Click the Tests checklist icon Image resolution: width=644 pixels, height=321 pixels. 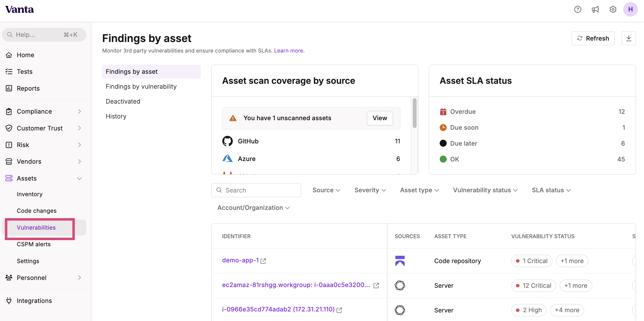pos(9,72)
